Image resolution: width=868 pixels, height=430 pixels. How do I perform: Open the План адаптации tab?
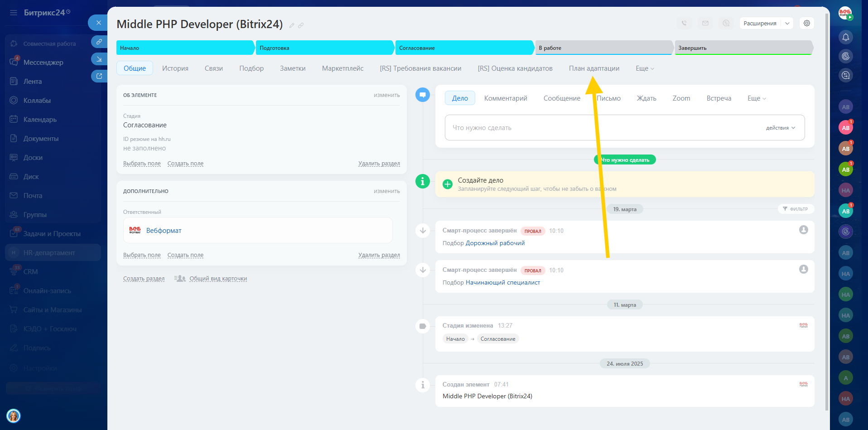pos(594,68)
